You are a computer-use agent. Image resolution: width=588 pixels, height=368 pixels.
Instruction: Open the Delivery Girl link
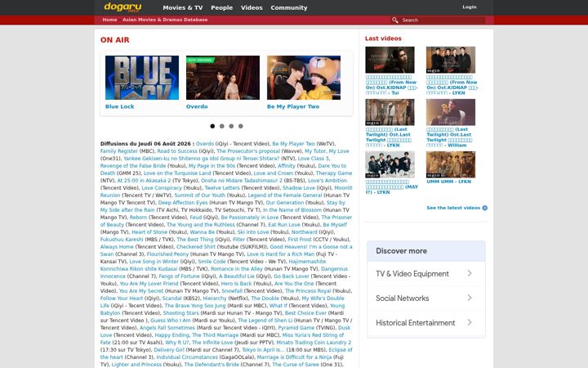[x=169, y=350]
